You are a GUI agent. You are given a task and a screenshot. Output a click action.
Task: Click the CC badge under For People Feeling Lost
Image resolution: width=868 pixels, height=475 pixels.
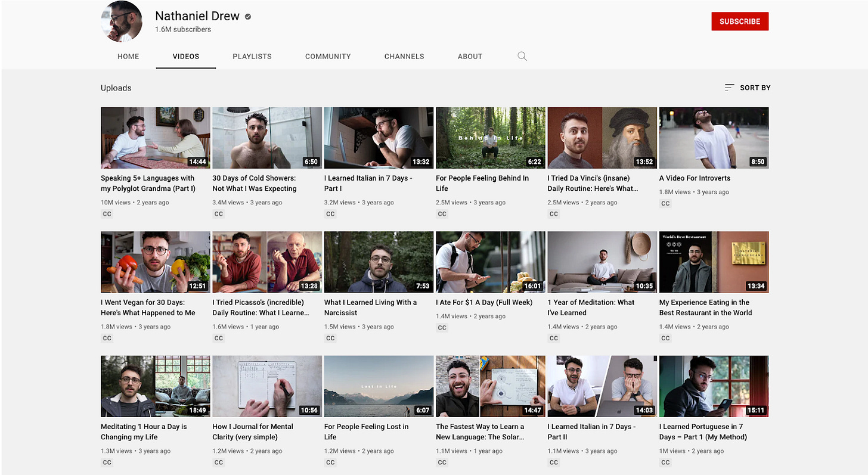[330, 462]
